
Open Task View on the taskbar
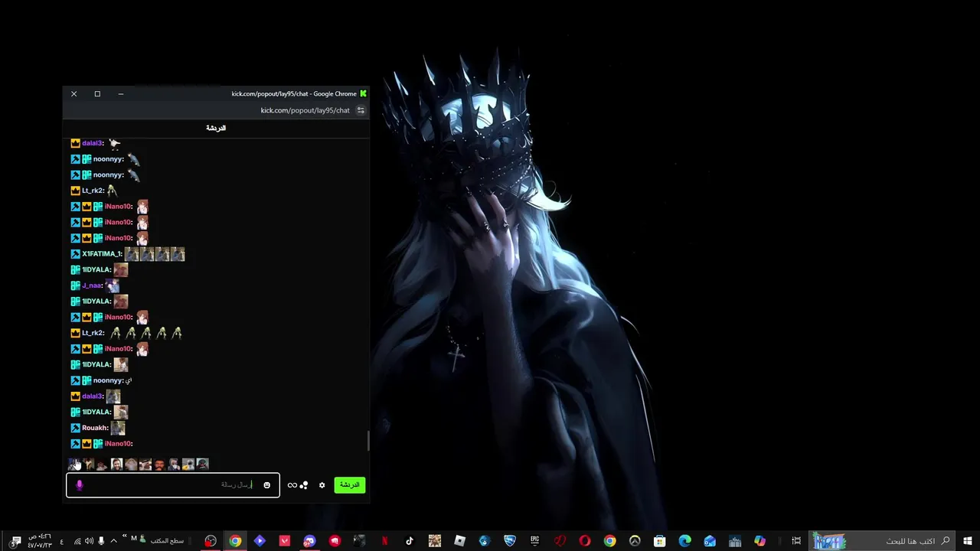pos(796,541)
